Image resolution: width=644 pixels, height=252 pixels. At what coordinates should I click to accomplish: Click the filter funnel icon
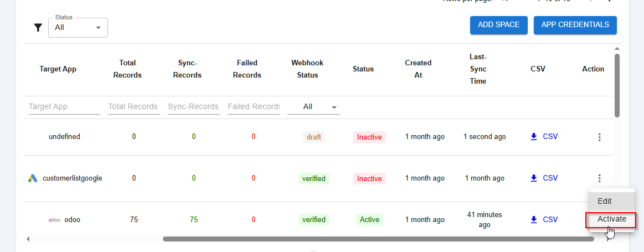[x=38, y=27]
